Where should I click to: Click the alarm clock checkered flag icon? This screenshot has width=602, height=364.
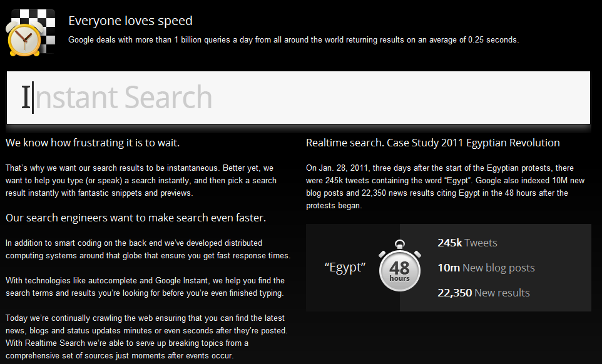(x=31, y=33)
